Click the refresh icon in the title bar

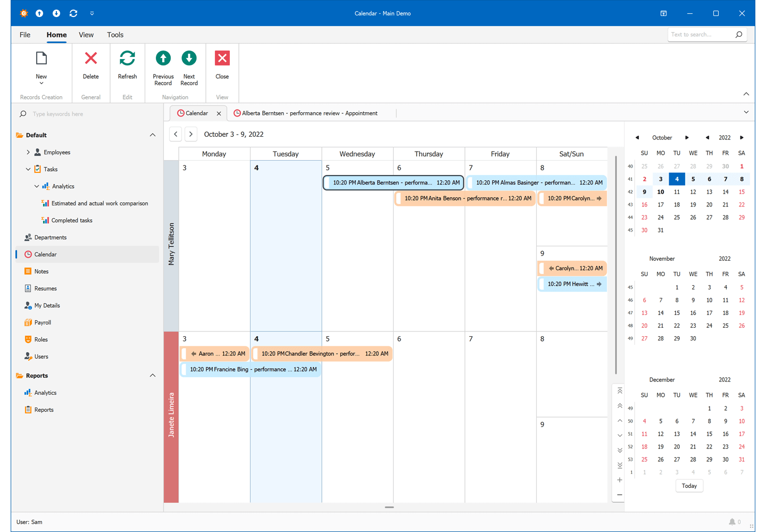pyautogui.click(x=73, y=13)
